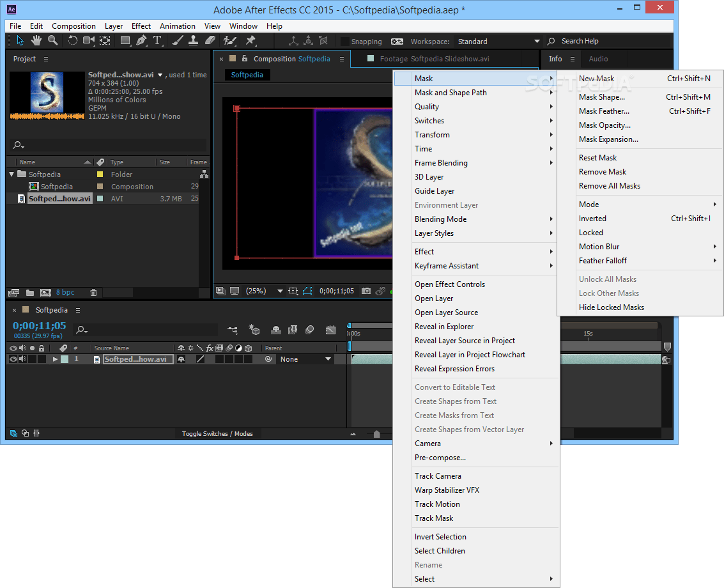Mute audio for the Softped...how.avi layer
Screen dimensions: 724x588
(x=23, y=359)
